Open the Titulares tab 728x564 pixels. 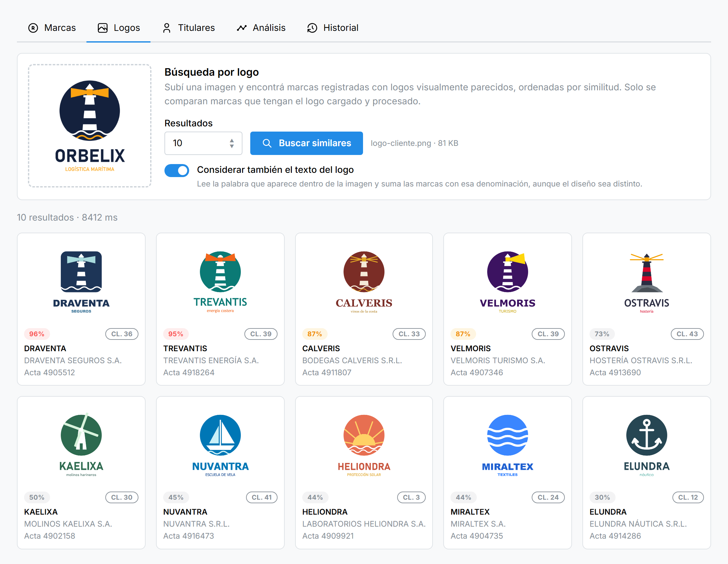click(189, 28)
